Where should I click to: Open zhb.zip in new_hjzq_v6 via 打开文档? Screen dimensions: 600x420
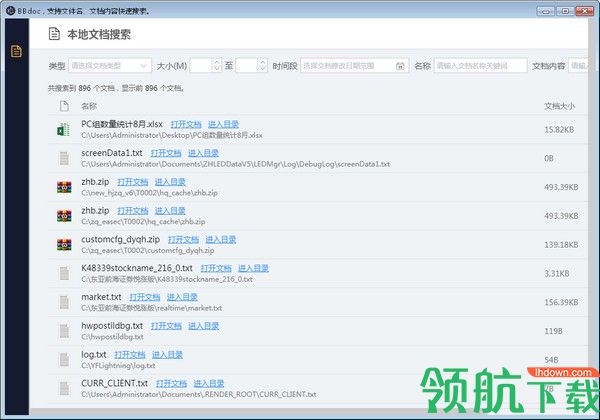(133, 182)
